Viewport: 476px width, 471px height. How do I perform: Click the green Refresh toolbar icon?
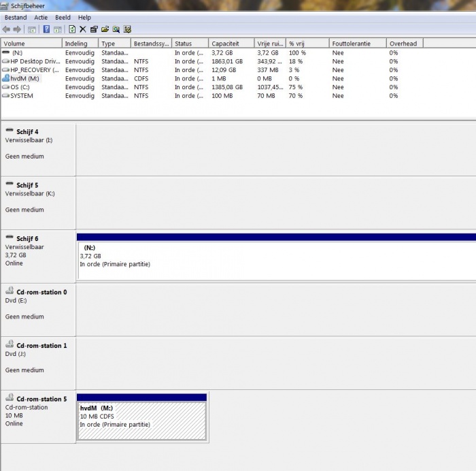[72, 29]
